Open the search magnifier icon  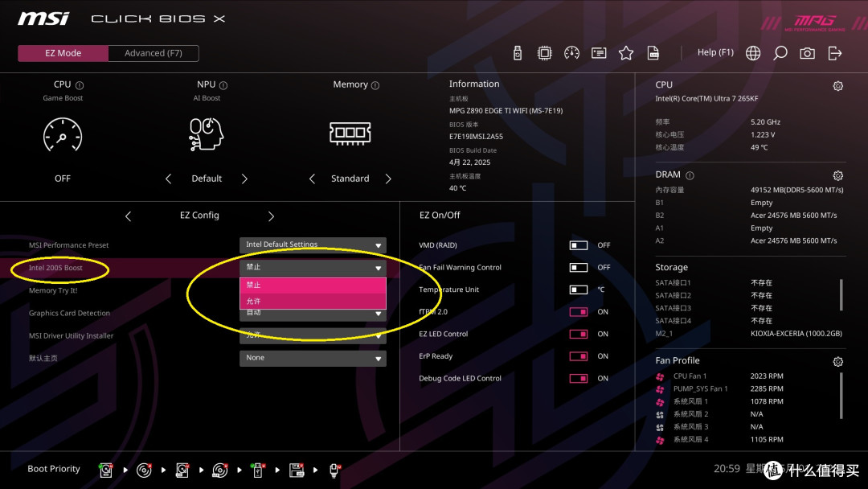point(780,53)
